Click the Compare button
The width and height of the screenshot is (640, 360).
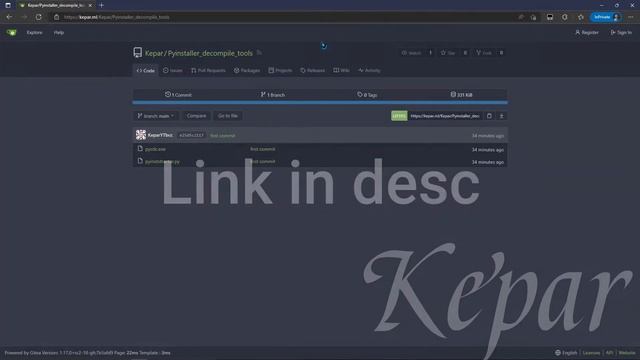point(196,116)
